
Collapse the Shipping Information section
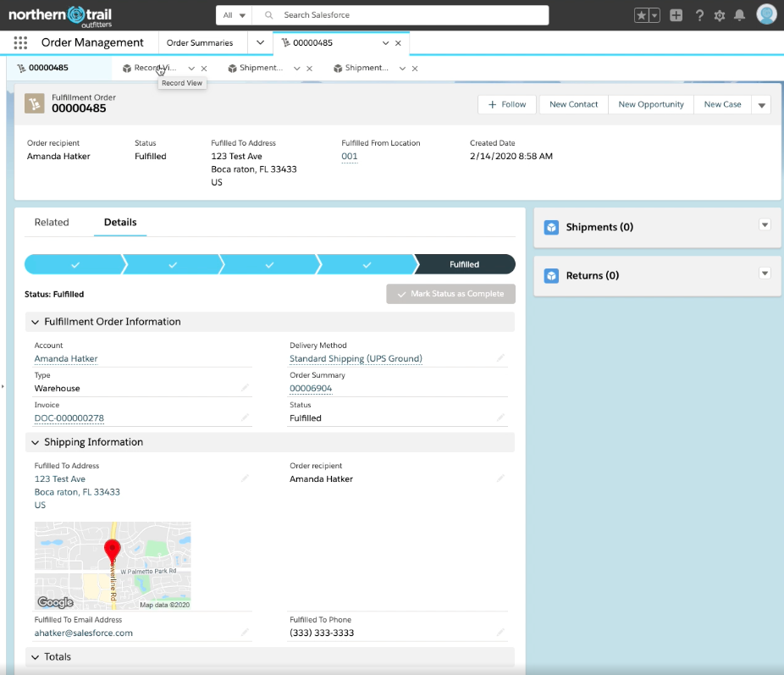pyautogui.click(x=35, y=442)
